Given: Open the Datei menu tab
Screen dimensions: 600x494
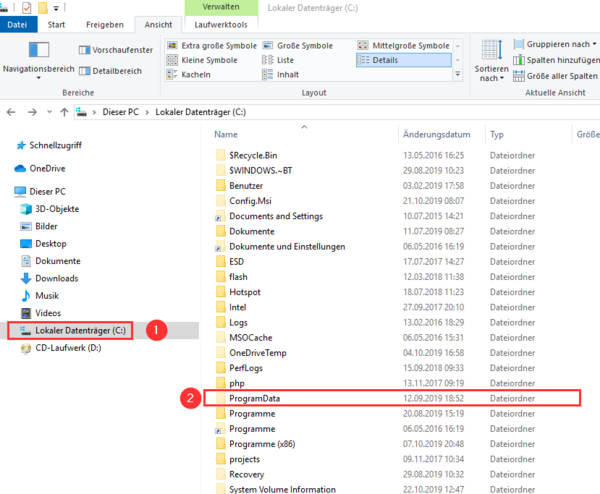Looking at the screenshot, I should click(x=17, y=24).
